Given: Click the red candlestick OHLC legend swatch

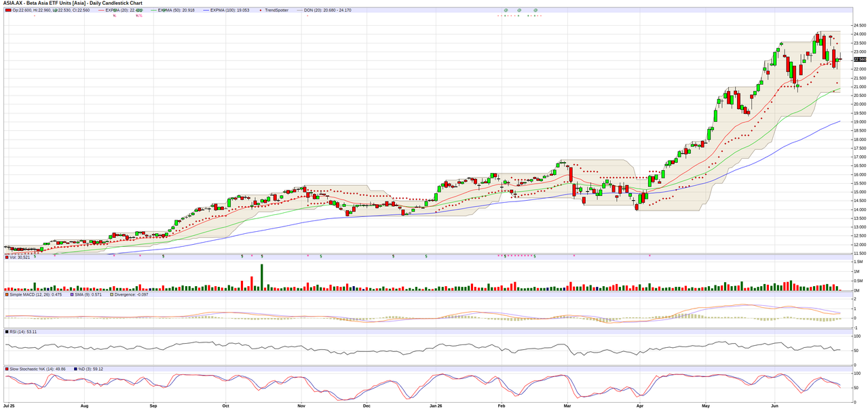Looking at the screenshot, I should (8, 10).
